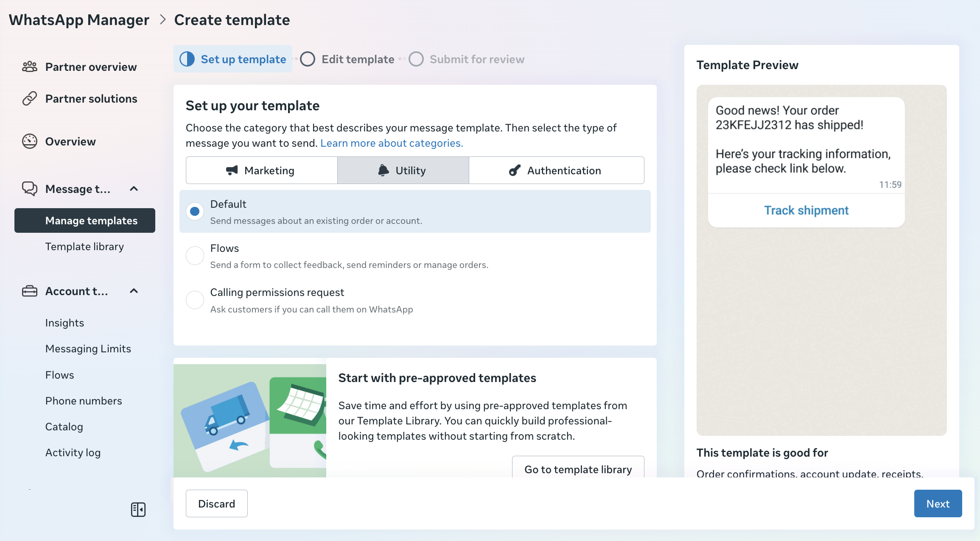Click the Authentication key icon
Viewport: 980px width, 541px height.
coord(515,170)
